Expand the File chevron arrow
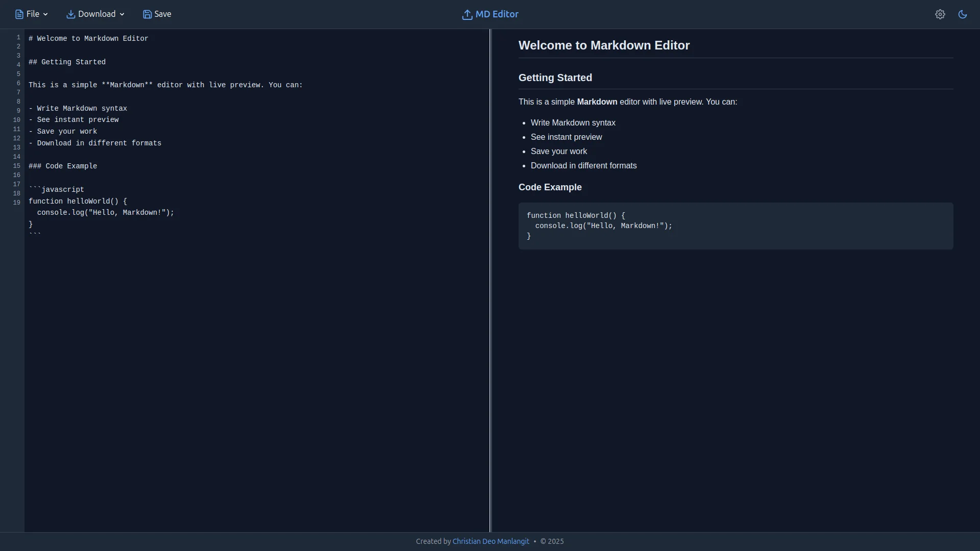The width and height of the screenshot is (980, 551). click(45, 14)
